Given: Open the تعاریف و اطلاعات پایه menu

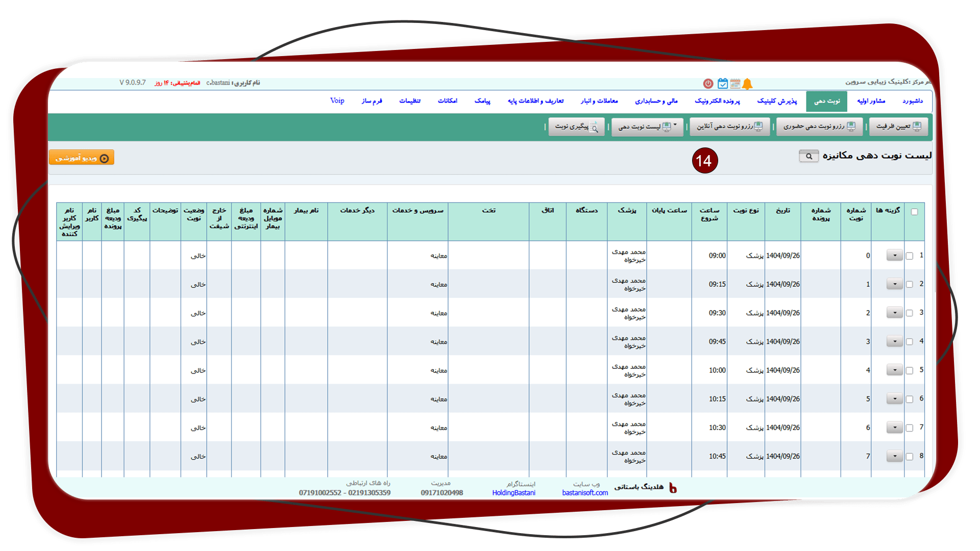Looking at the screenshot, I should click(535, 101).
